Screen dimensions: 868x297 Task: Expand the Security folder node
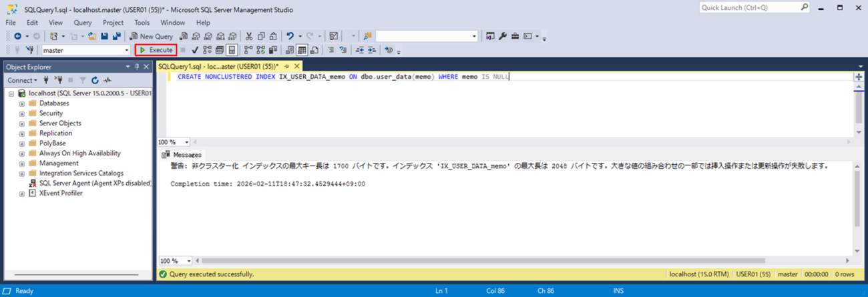[x=22, y=113]
